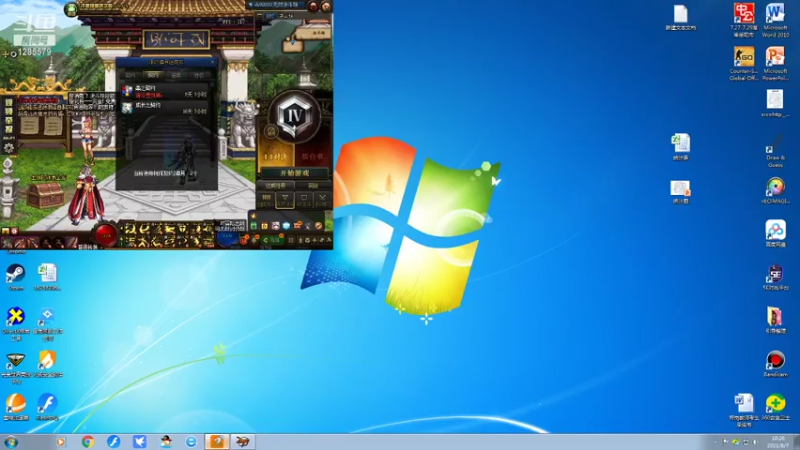
Task: Open the Draw & Guess desktop shortcut
Action: click(x=775, y=151)
